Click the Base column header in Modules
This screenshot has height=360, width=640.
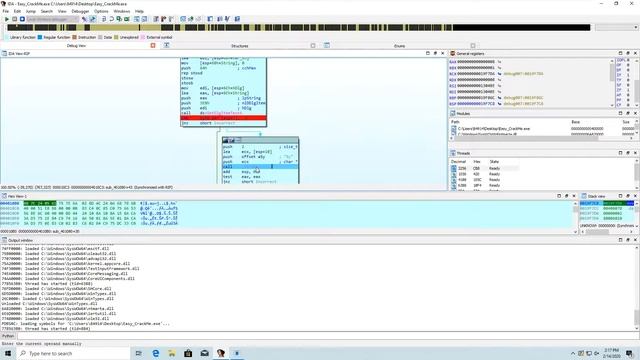click(x=576, y=122)
